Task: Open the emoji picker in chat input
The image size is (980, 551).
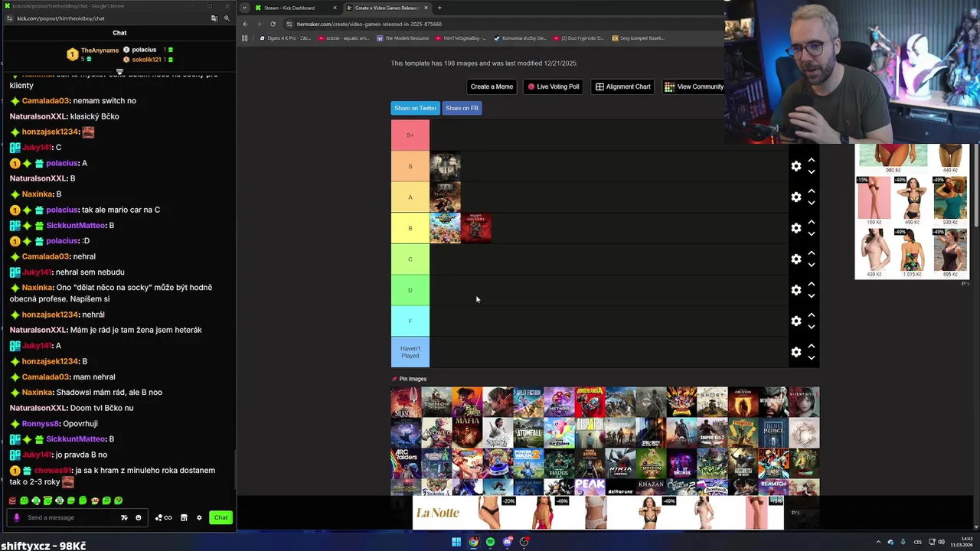Action: point(139,517)
